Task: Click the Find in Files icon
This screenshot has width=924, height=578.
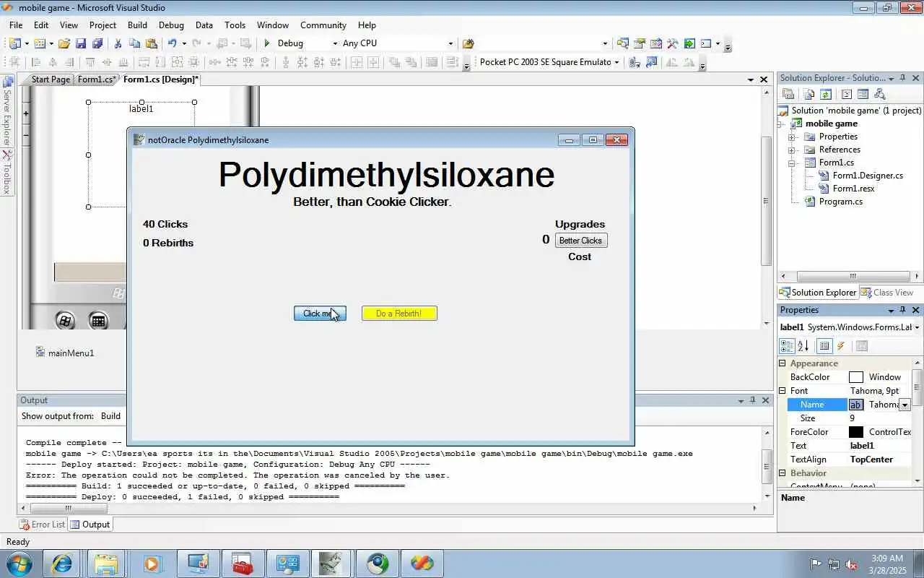Action: coord(468,43)
